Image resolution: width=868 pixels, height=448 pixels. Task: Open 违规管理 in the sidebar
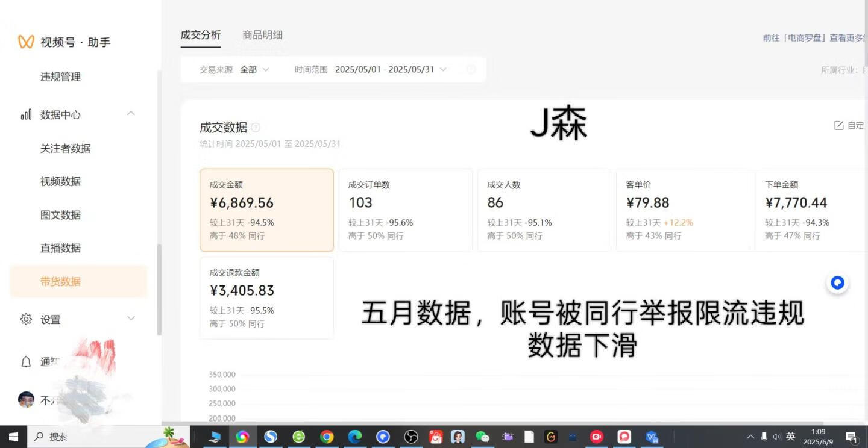point(61,77)
